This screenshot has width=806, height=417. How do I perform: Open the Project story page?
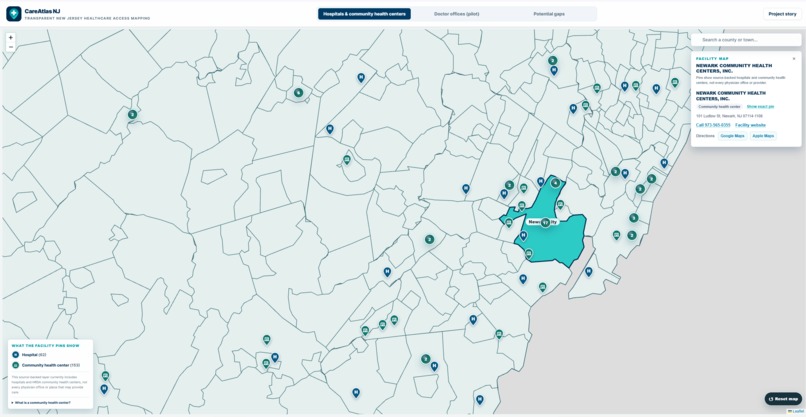click(782, 14)
